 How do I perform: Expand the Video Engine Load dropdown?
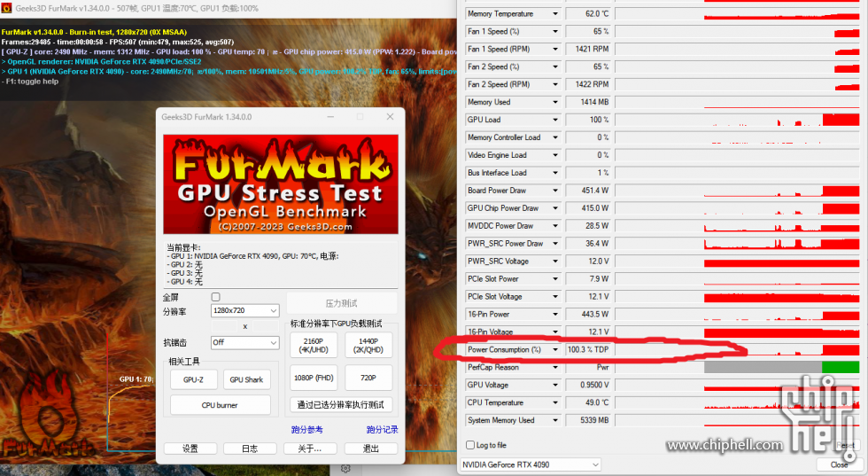tap(555, 155)
